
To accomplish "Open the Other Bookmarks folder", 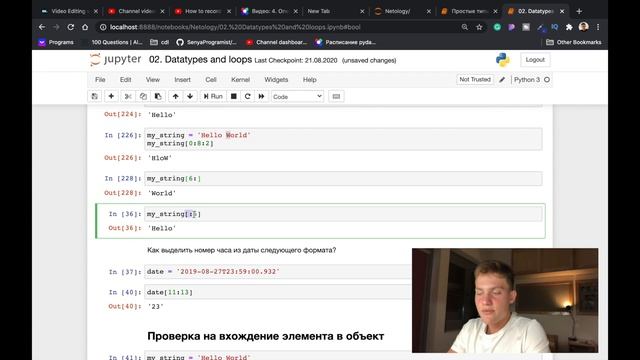I will (x=574, y=42).
